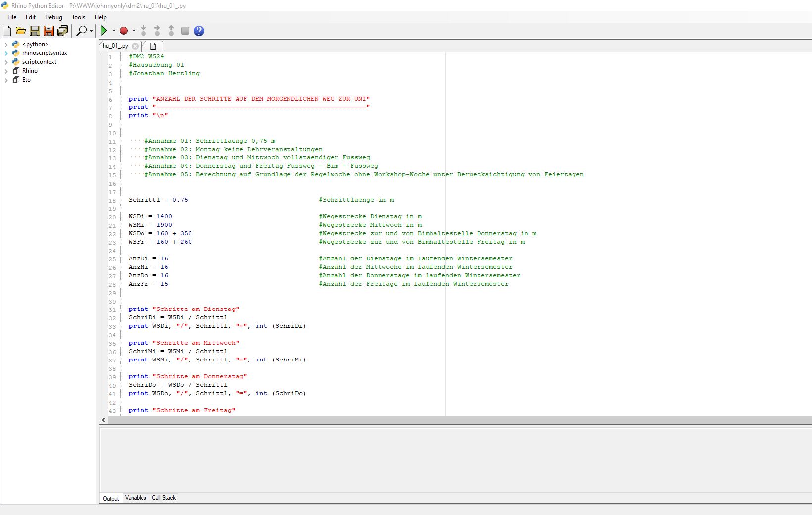The height and width of the screenshot is (515, 812).
Task: Collapse or expand the Eto tree item
Action: tap(6, 79)
